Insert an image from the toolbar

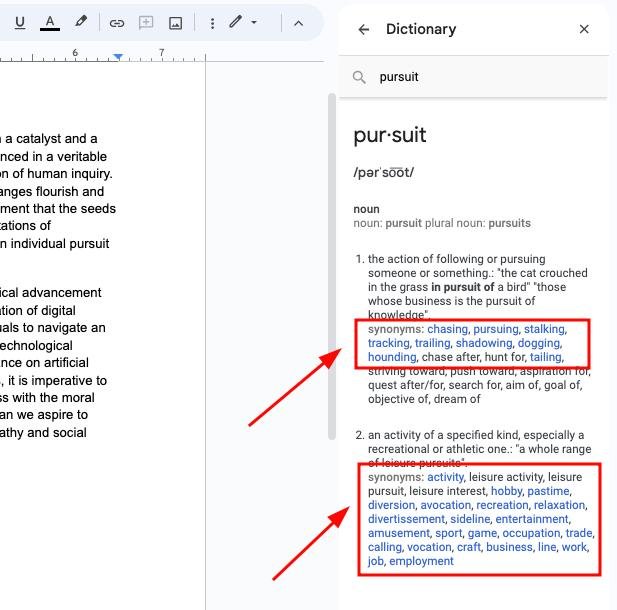click(x=175, y=23)
